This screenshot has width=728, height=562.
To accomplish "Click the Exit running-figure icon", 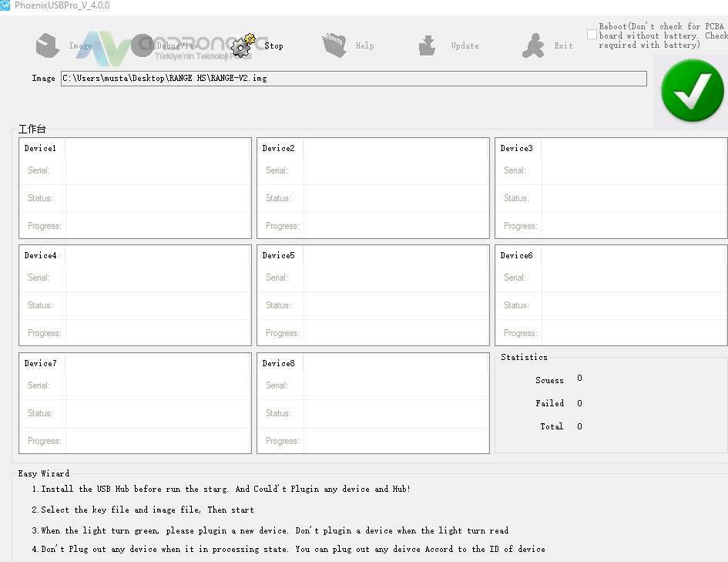I will (x=532, y=45).
